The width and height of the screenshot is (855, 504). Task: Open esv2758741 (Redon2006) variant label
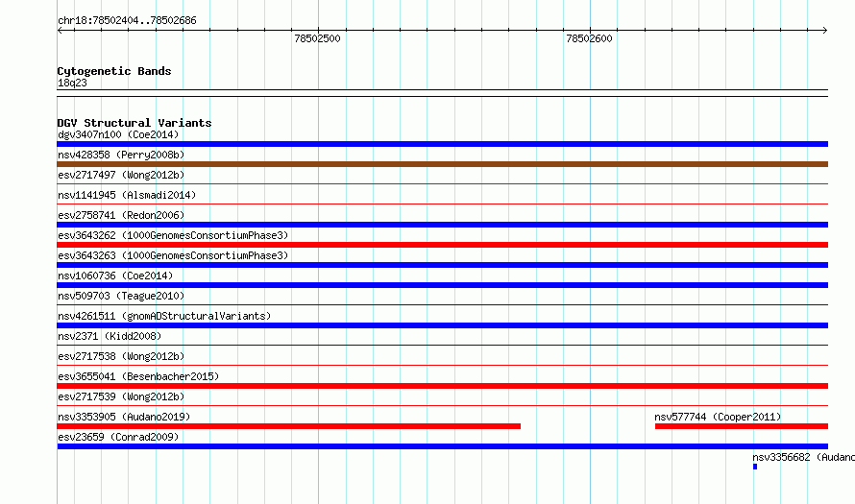pyautogui.click(x=121, y=215)
